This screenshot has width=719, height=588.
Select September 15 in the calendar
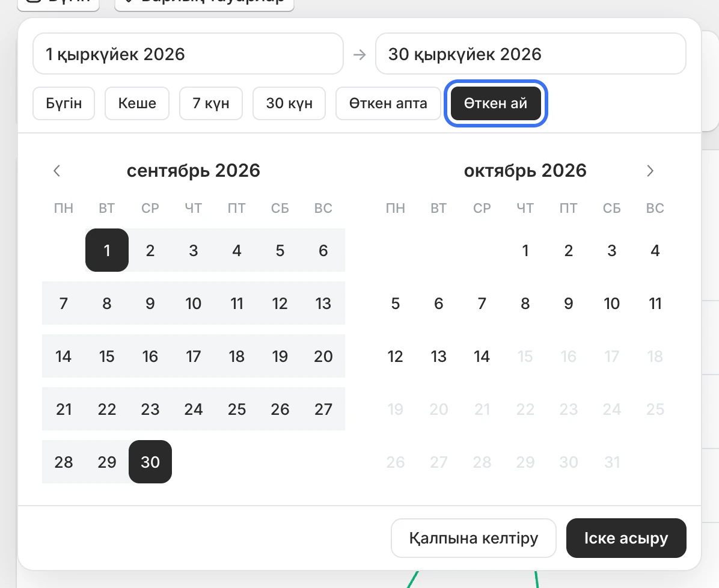click(x=107, y=357)
